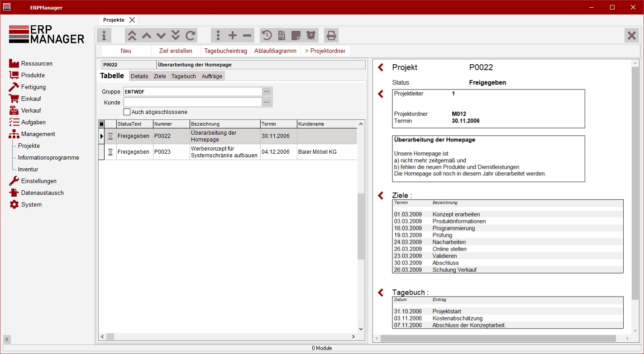This screenshot has width=644, height=354.
Task: Click the refresh icon in the toolbar
Action: tap(191, 35)
